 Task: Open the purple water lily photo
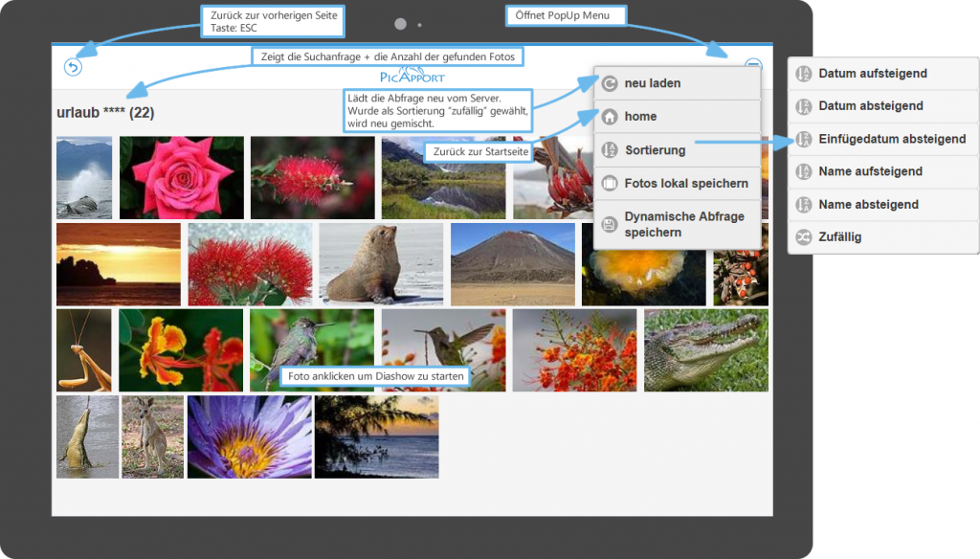[x=249, y=436]
